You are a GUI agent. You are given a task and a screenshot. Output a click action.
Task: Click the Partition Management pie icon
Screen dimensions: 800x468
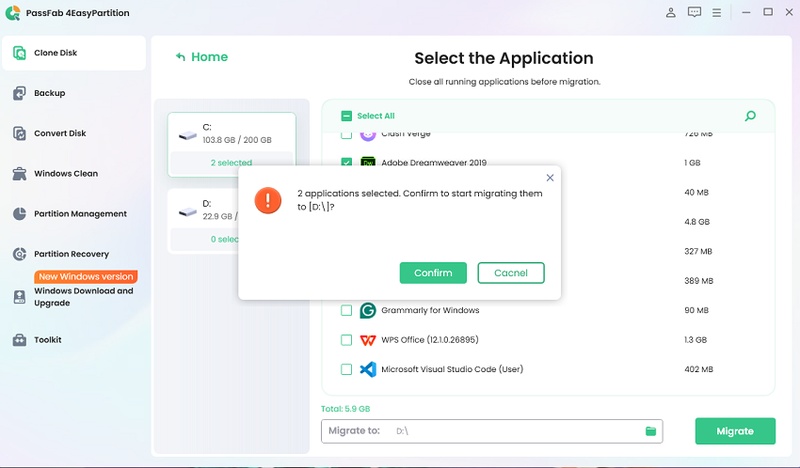[x=19, y=214]
